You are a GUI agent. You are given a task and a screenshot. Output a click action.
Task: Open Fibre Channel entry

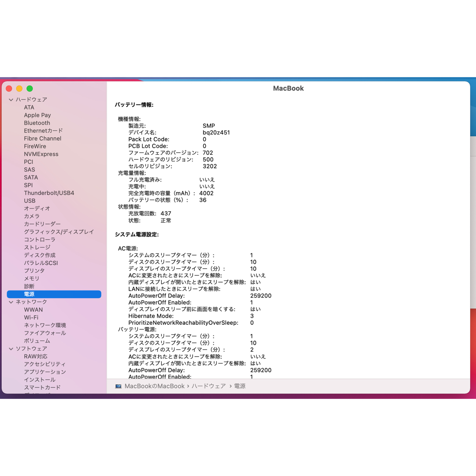(x=42, y=138)
